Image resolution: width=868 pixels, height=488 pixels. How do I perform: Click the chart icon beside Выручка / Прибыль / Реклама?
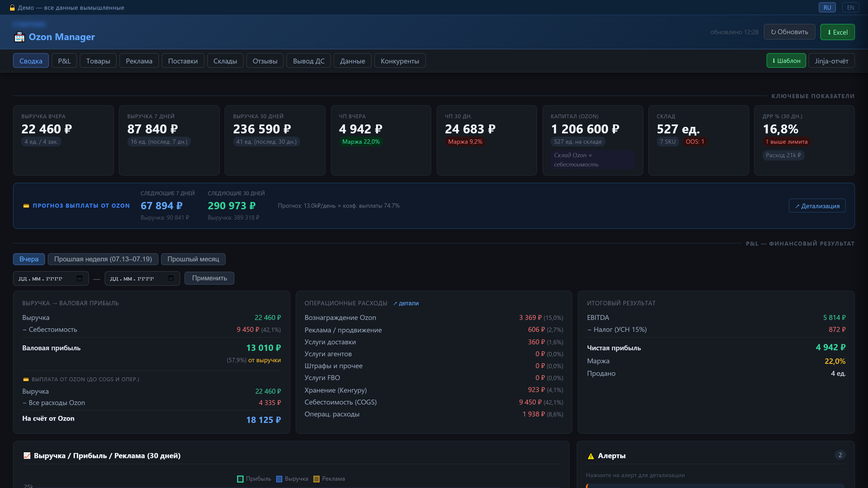click(x=27, y=456)
